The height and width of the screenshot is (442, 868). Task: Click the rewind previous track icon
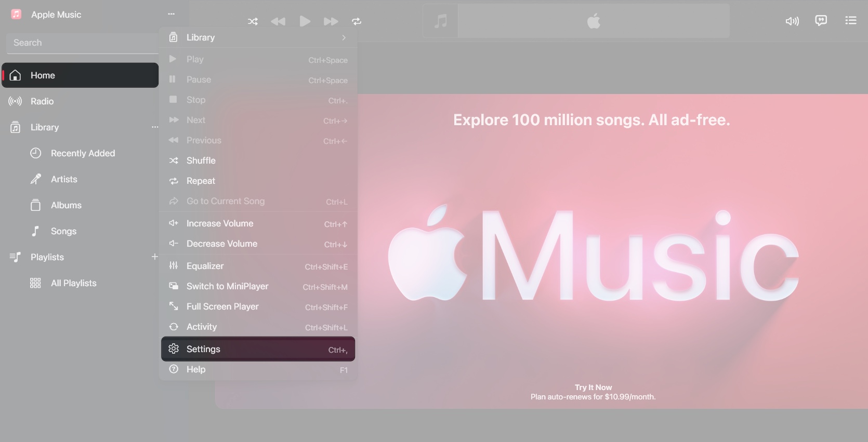[x=278, y=21]
